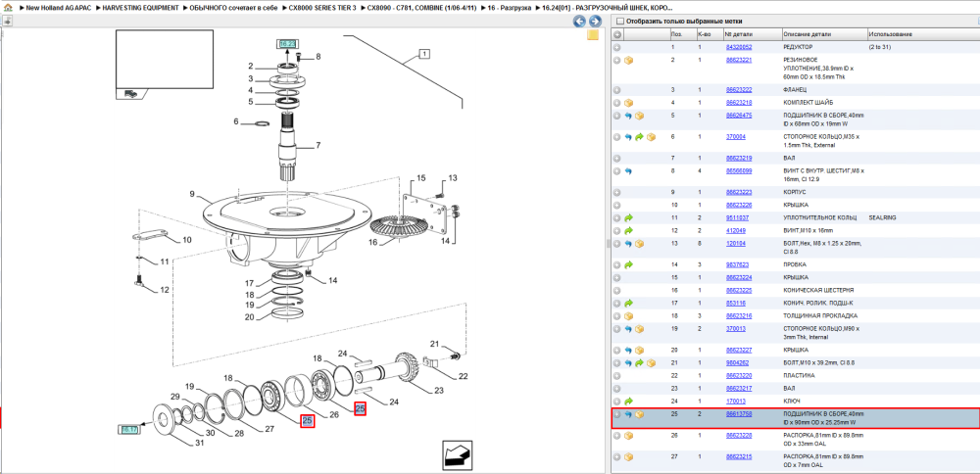Click the box icon for КОМПЛЕКТ ШАЙБ row
The height and width of the screenshot is (474, 980).
click(x=629, y=103)
